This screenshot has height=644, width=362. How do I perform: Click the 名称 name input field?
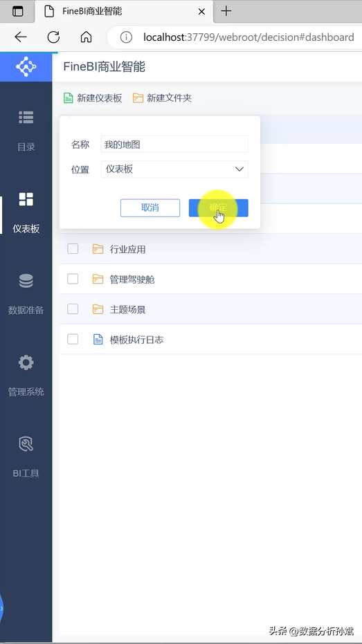pos(174,144)
